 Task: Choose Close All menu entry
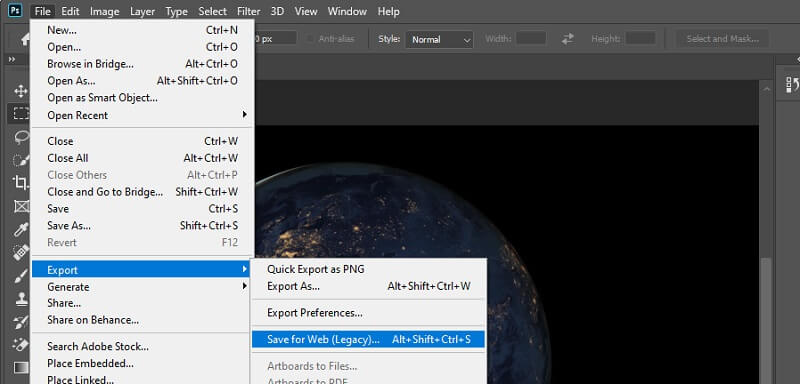(x=142, y=158)
